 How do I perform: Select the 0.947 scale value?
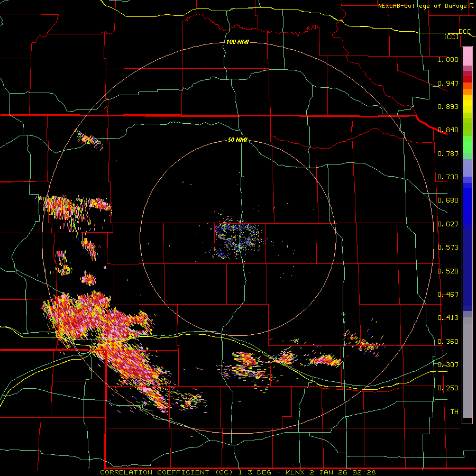click(x=448, y=83)
